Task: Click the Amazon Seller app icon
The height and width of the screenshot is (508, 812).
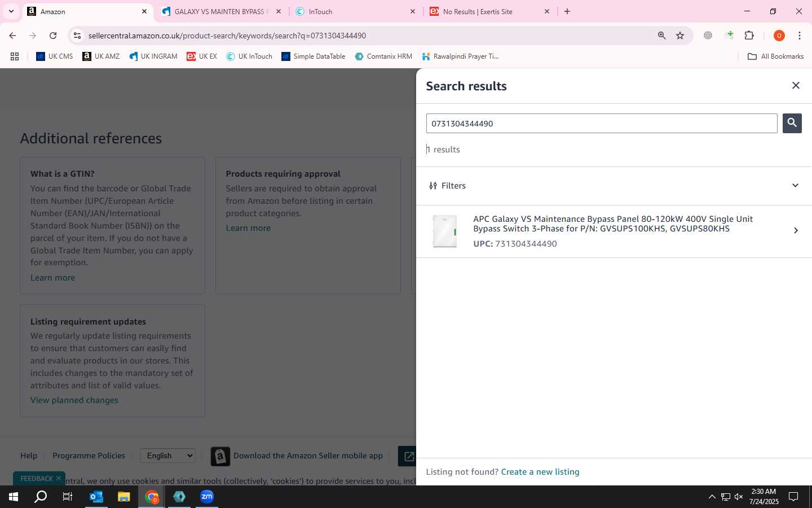Action: 220,456
